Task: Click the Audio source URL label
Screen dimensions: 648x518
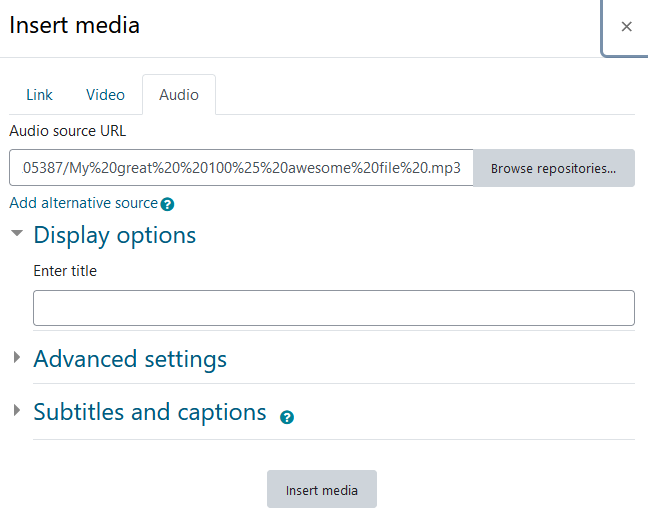Action: 68,131
